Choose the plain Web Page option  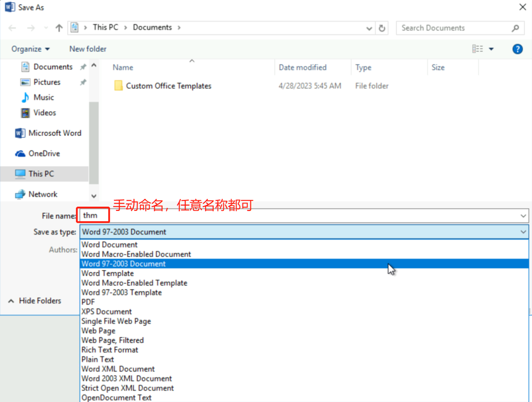pos(304,331)
